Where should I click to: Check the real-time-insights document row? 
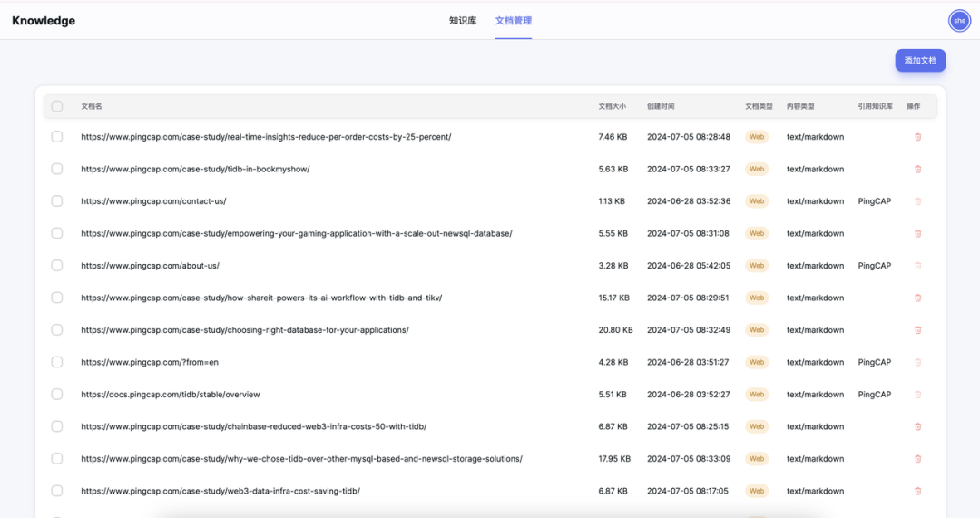[x=57, y=137]
